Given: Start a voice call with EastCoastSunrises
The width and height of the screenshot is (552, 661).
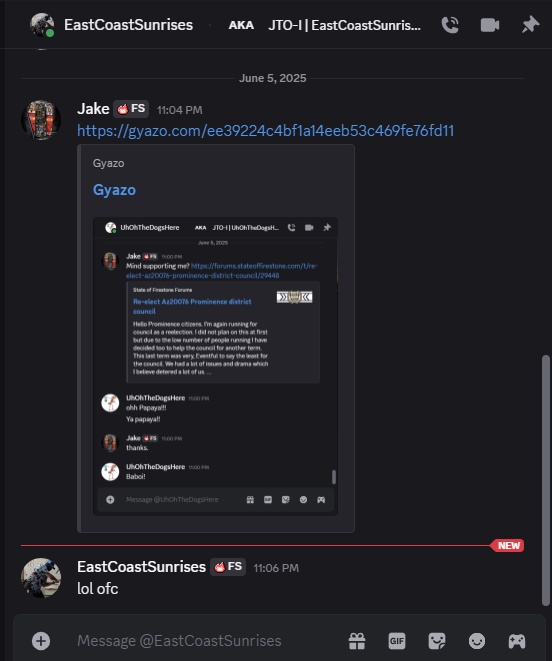Looking at the screenshot, I should point(450,25).
